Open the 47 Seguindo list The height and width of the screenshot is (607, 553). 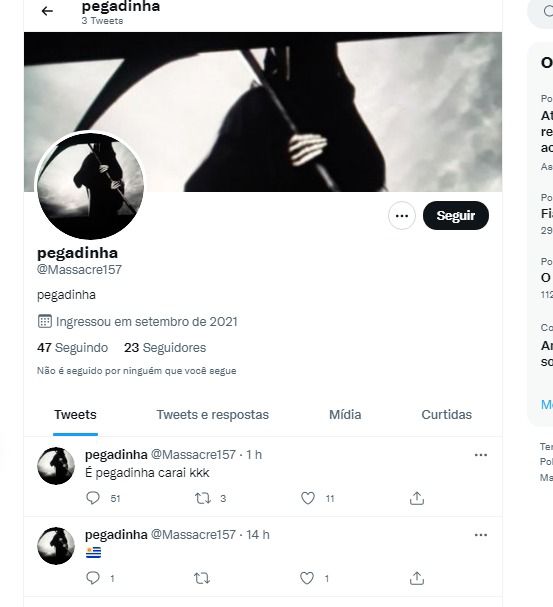[72, 348]
